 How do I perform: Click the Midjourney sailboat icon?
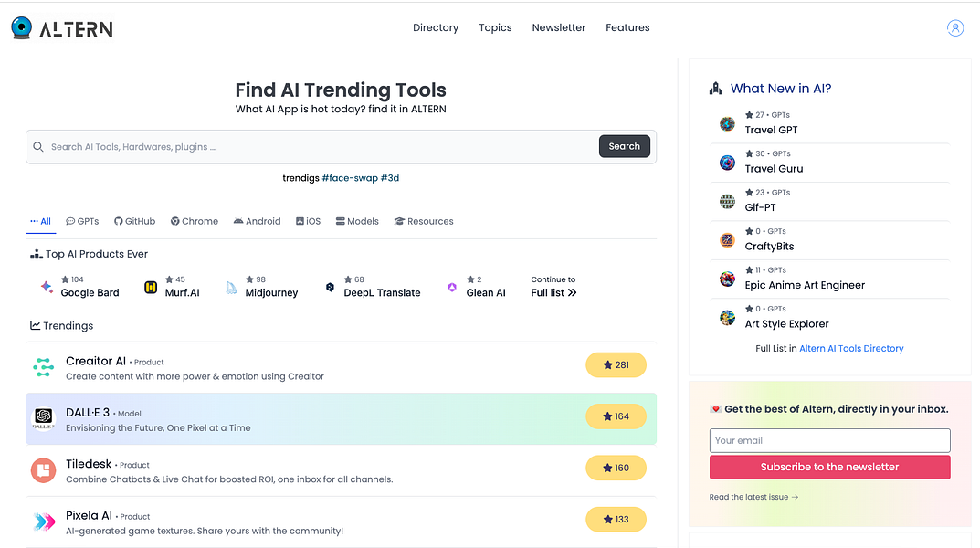pos(231,288)
